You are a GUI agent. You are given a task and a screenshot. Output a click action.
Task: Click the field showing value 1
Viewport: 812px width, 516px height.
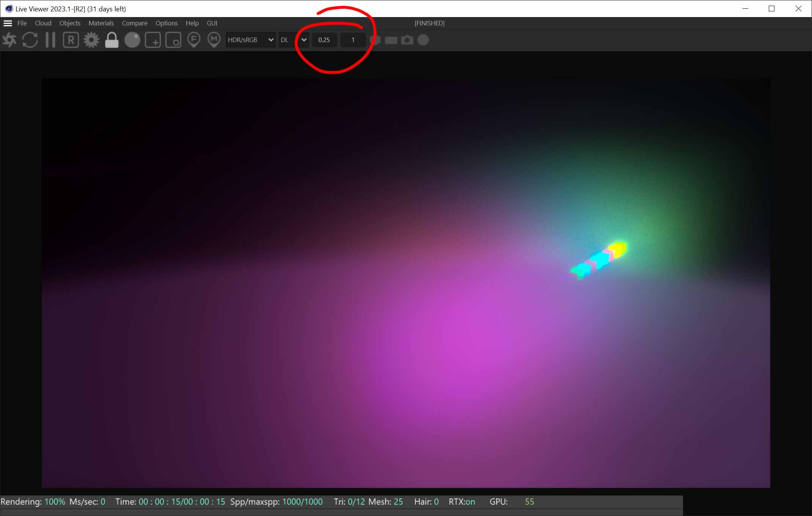tap(353, 40)
